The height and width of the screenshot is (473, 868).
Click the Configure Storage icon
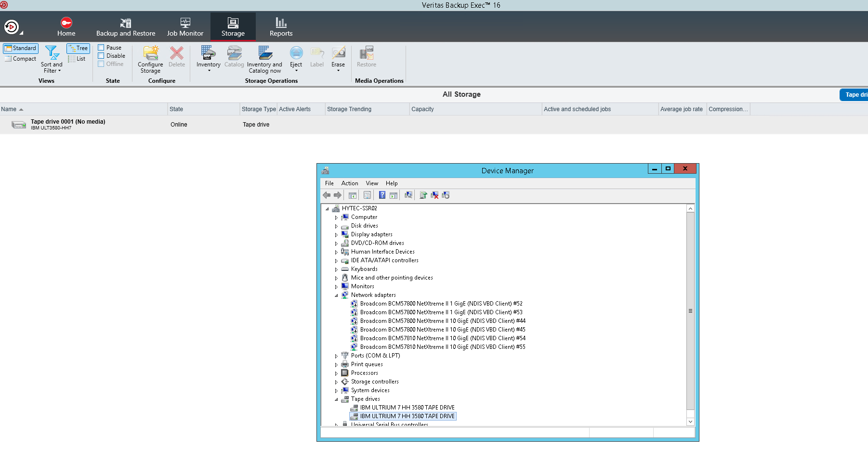click(150, 53)
